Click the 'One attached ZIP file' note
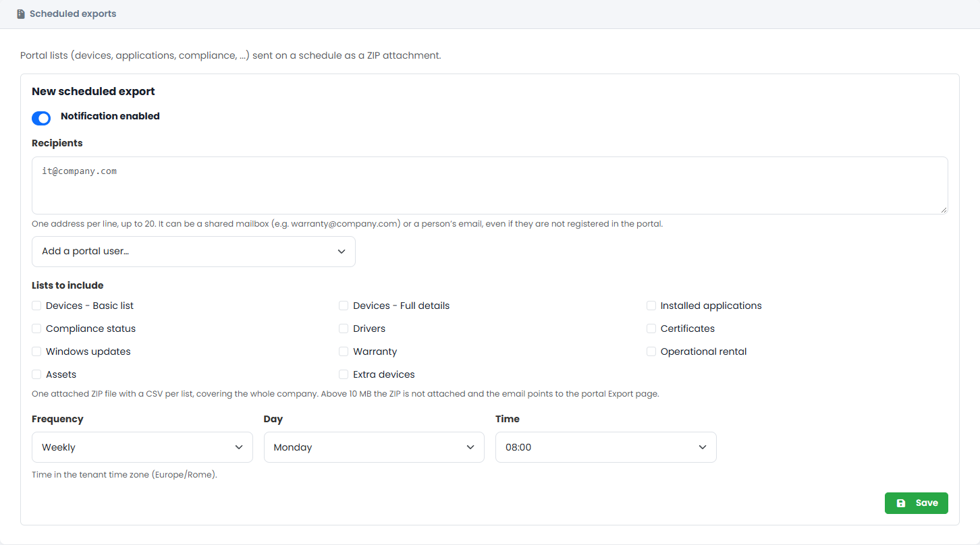The width and height of the screenshot is (980, 545). [x=346, y=394]
